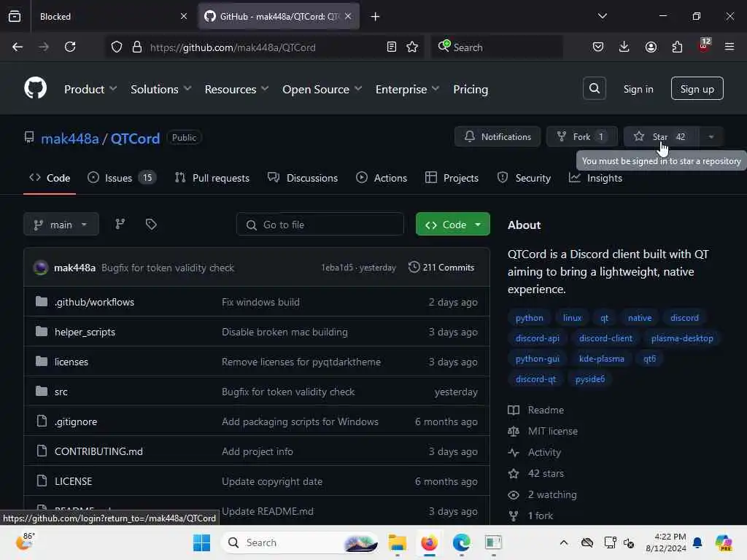Viewport: 747px width, 560px height.
Task: Open the mak448a owner profile link
Action: coord(69,139)
